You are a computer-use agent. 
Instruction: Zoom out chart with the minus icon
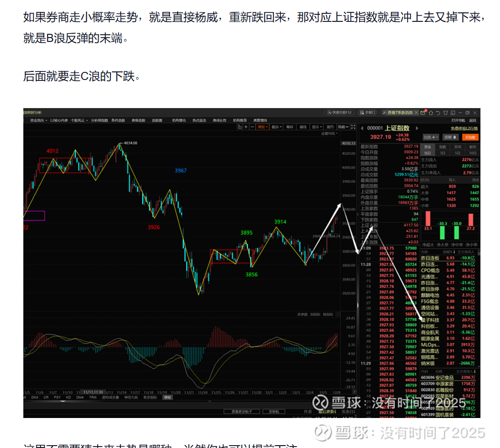click(x=252, y=127)
